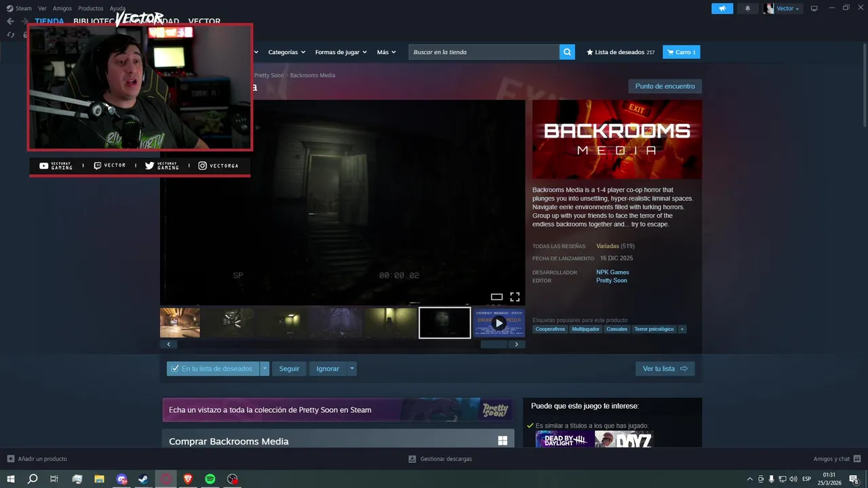The width and height of the screenshot is (868, 488).
Task: Open the Windows Start menu
Action: pyautogui.click(x=11, y=479)
